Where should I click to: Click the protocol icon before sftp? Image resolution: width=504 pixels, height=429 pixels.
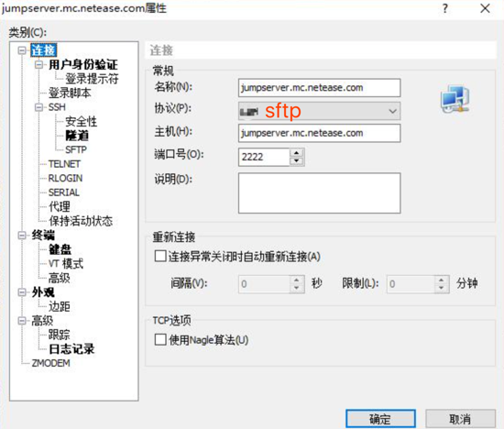click(x=249, y=112)
